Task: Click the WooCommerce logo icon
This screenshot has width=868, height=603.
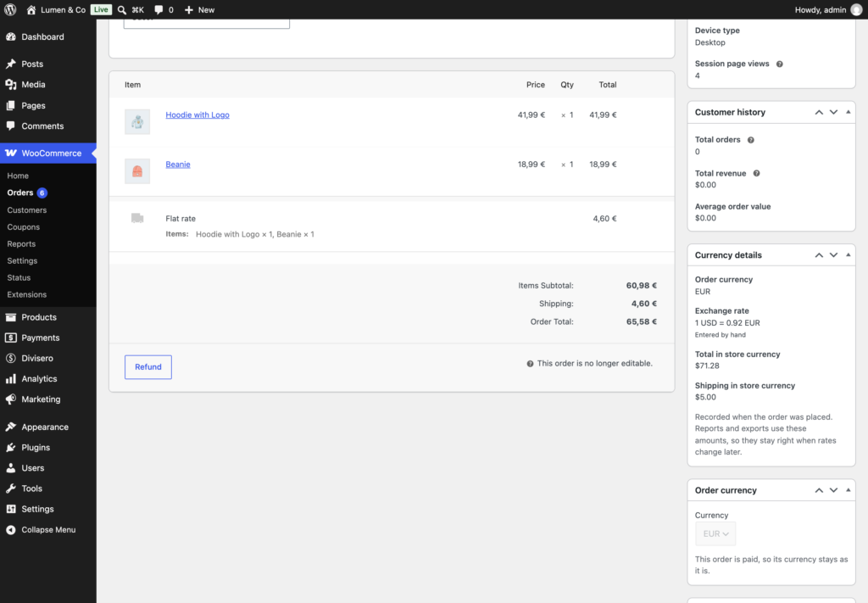Action: [11, 153]
